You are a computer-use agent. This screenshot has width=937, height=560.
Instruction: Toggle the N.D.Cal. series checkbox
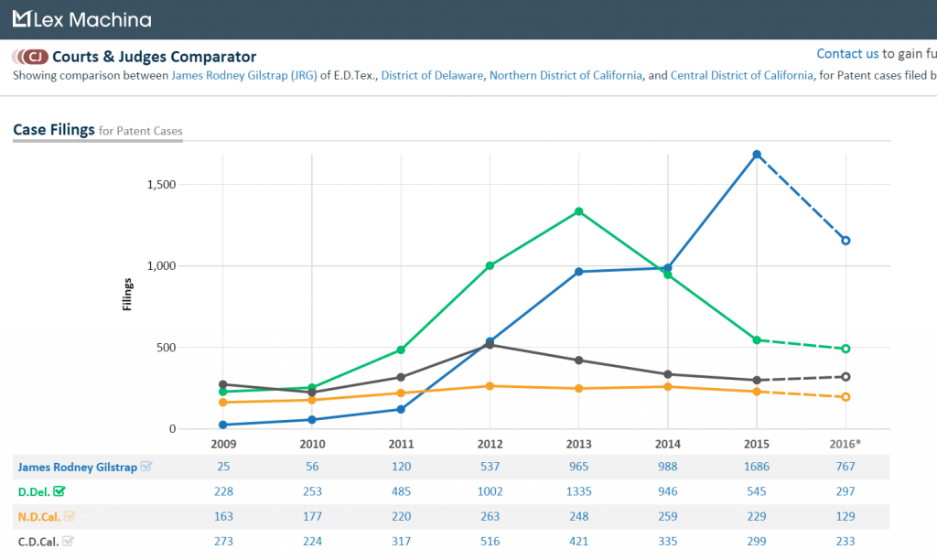(70, 516)
